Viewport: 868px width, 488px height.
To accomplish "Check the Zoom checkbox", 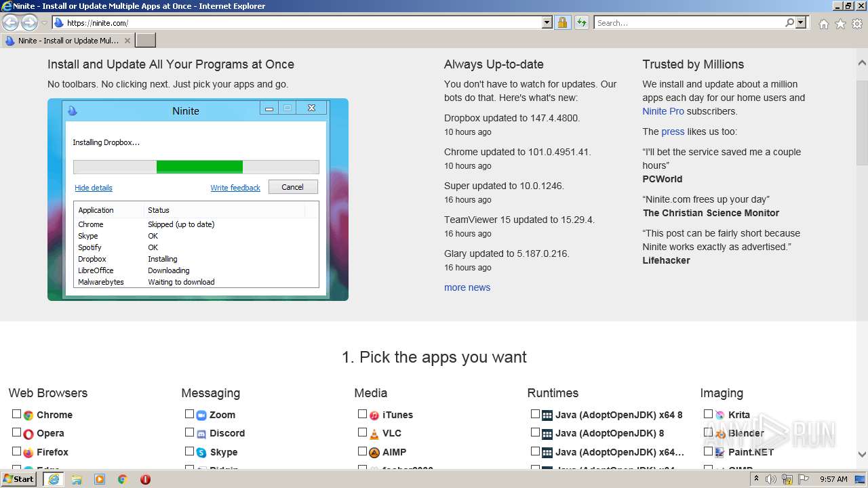I will click(189, 413).
